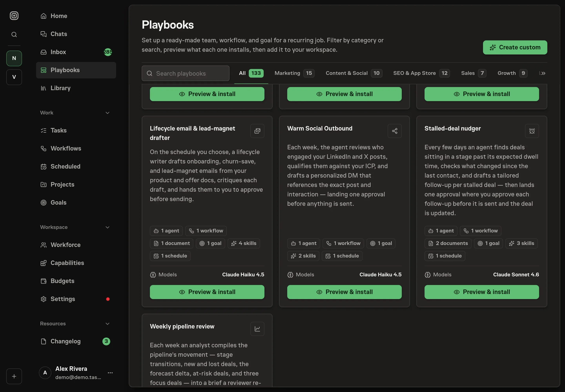The width and height of the screenshot is (565, 392).
Task: Open the Workflows page
Action: coord(76,148)
